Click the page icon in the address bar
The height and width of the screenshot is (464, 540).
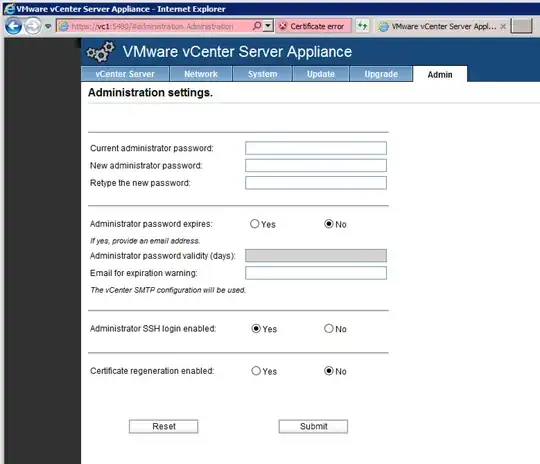[x=64, y=26]
